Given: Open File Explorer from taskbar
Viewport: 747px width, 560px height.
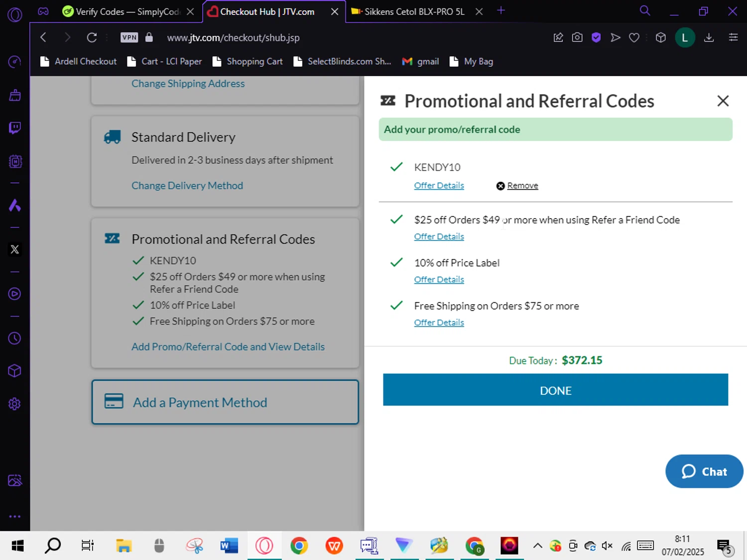Looking at the screenshot, I should point(124,546).
